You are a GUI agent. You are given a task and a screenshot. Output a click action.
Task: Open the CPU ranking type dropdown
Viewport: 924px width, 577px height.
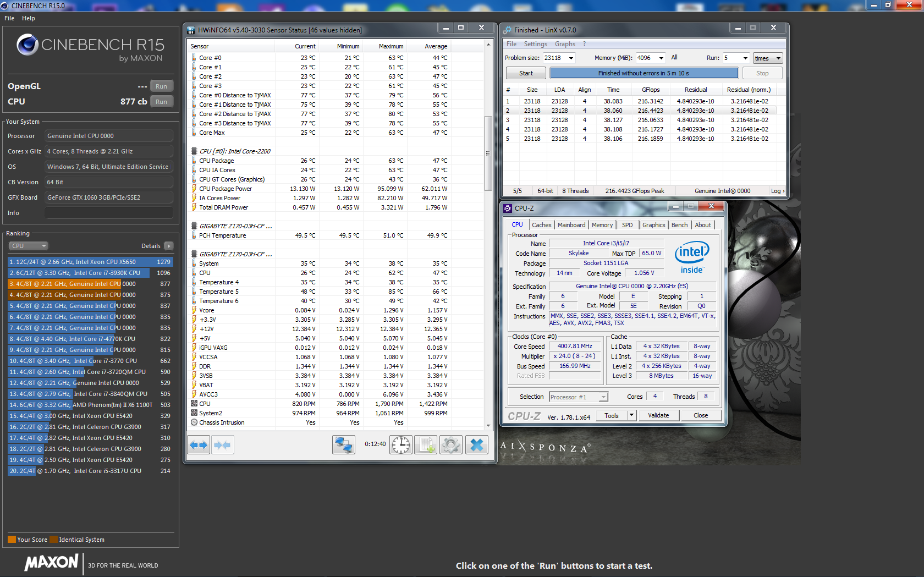(28, 246)
